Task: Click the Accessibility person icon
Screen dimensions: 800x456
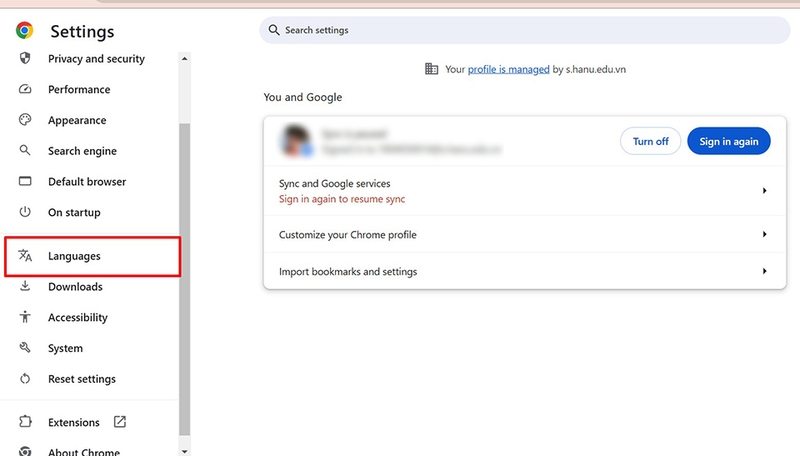Action: point(25,317)
